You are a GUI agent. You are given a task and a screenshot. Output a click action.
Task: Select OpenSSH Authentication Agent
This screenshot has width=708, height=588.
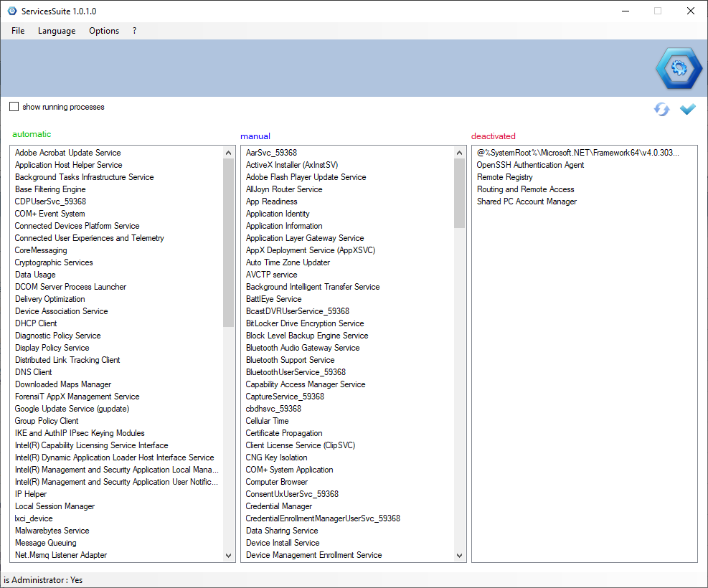pyautogui.click(x=530, y=165)
